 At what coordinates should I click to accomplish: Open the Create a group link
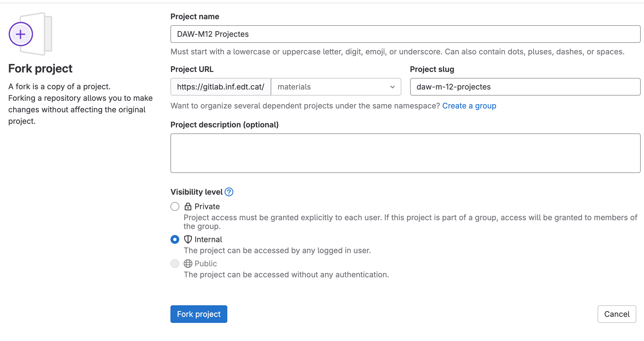(x=469, y=105)
